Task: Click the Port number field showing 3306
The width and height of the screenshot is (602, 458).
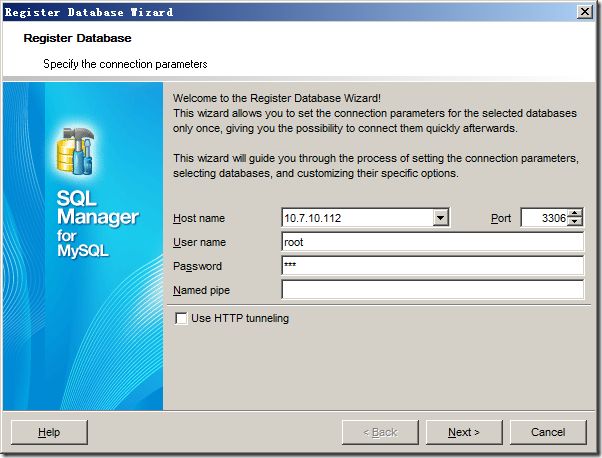Action: 544,218
